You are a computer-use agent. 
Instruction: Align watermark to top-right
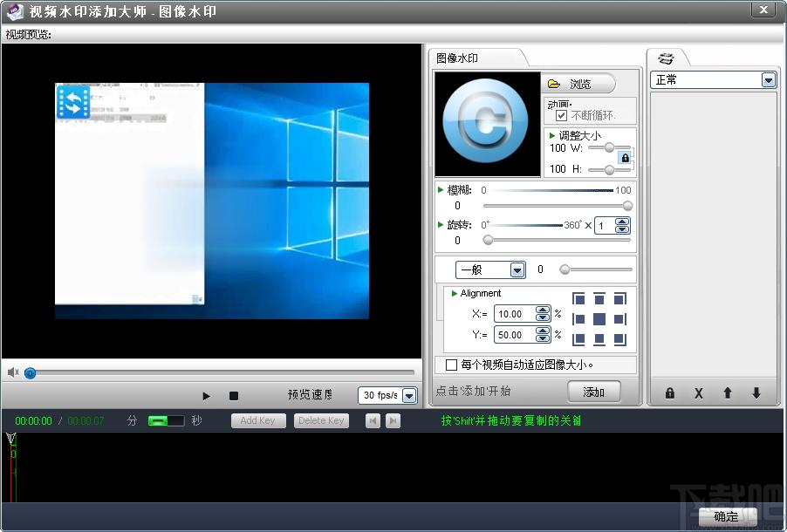(619, 299)
